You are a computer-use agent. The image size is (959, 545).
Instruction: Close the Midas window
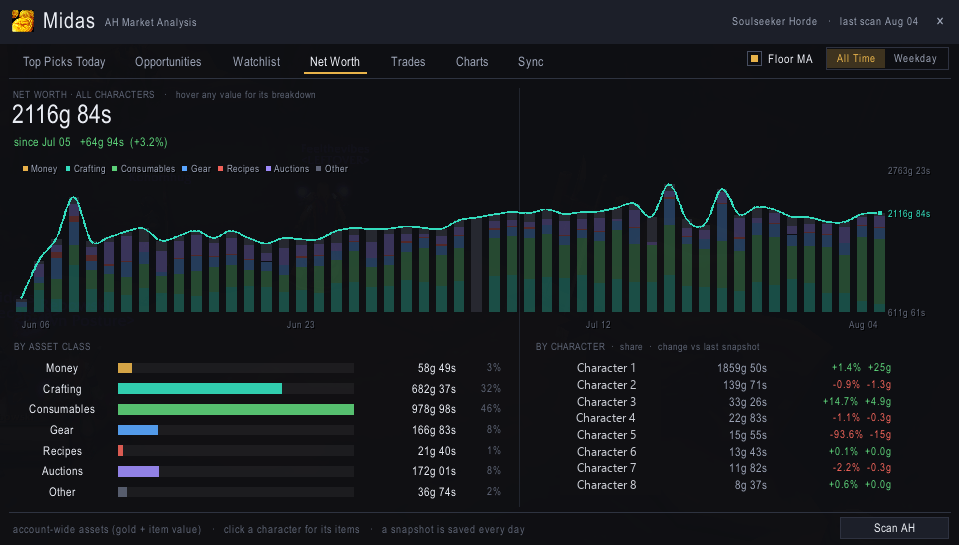[x=940, y=21]
